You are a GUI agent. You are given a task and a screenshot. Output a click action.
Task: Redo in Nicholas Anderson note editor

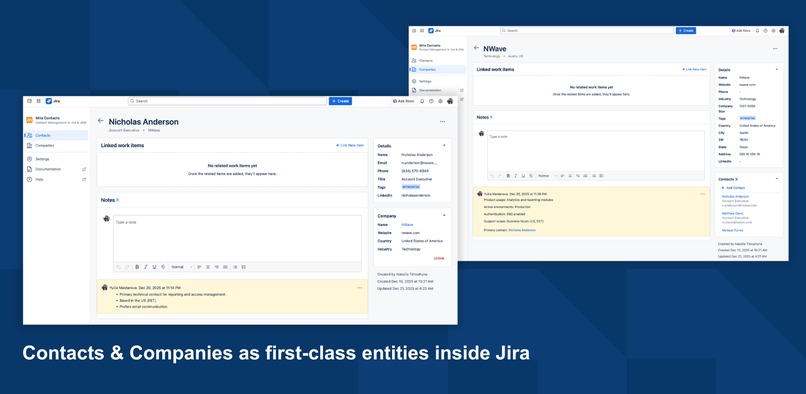(127, 267)
